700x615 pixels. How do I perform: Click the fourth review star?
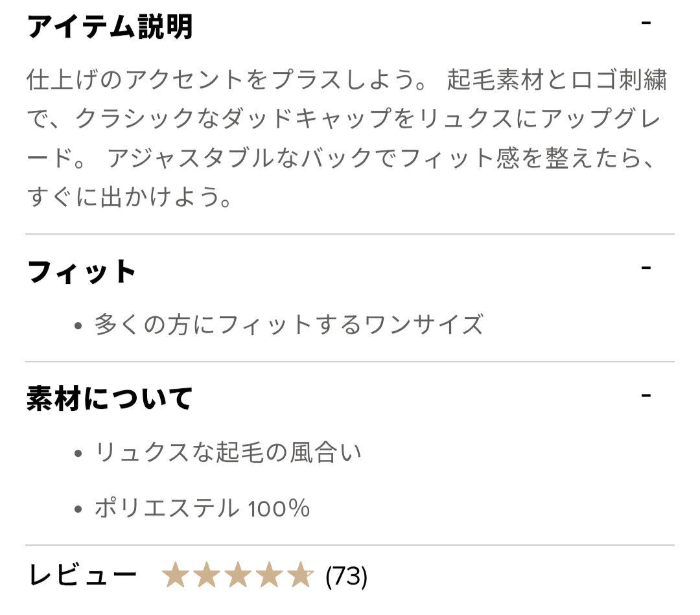[269, 575]
